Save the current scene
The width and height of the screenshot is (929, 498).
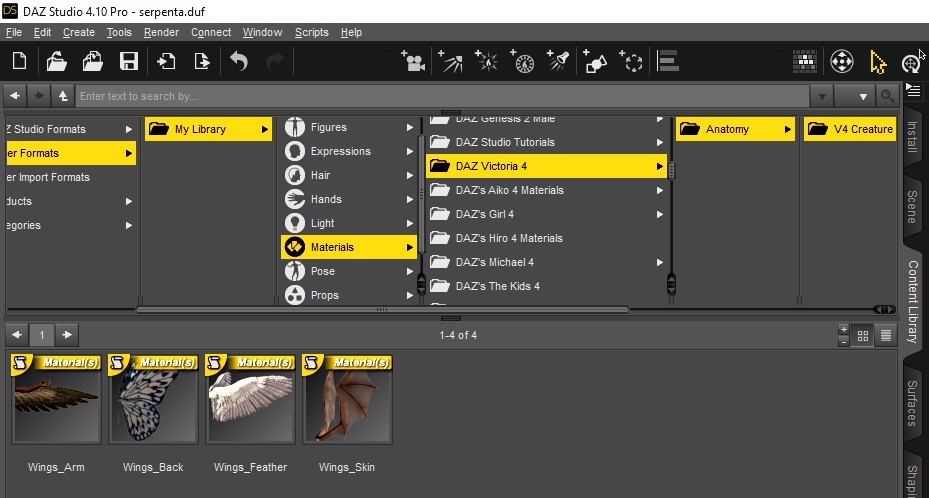(x=129, y=61)
